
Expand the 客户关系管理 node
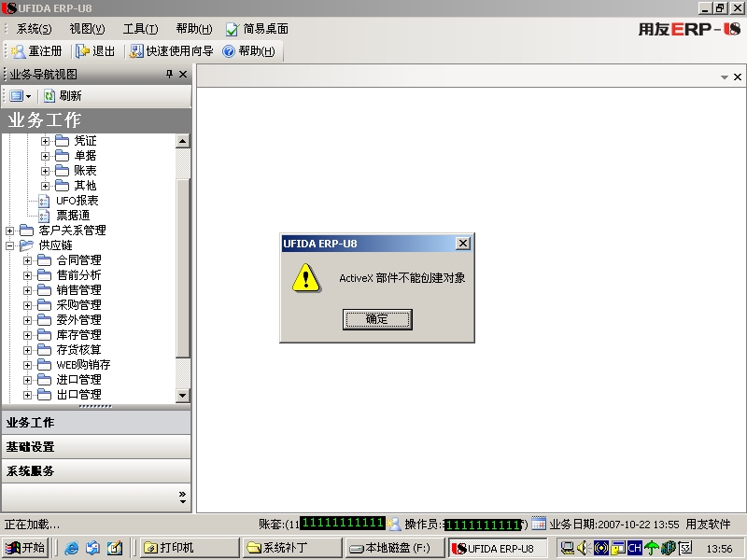(9, 231)
